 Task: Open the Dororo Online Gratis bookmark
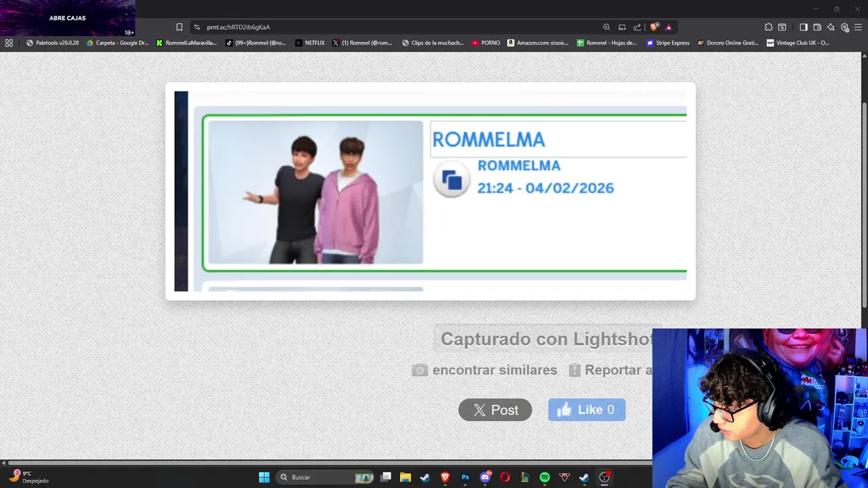728,43
